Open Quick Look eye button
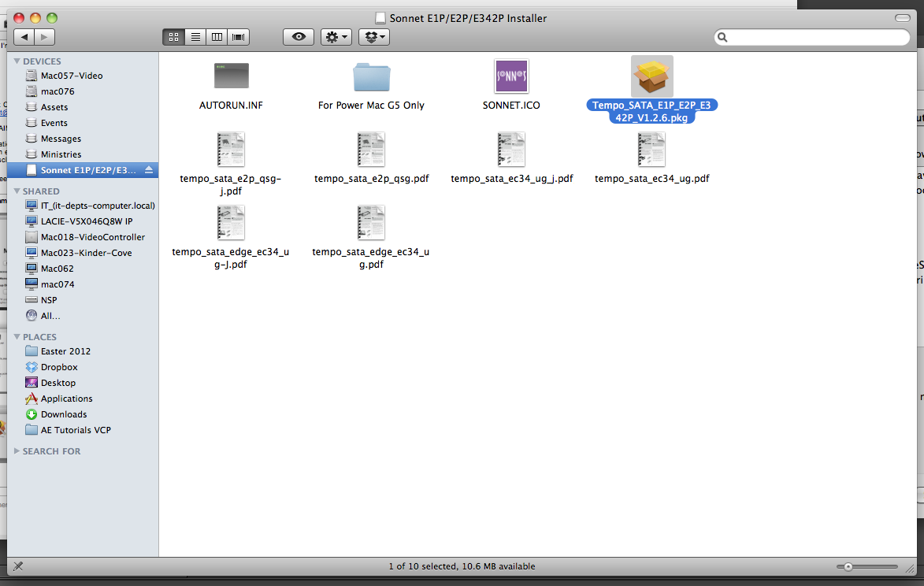 pyautogui.click(x=299, y=37)
